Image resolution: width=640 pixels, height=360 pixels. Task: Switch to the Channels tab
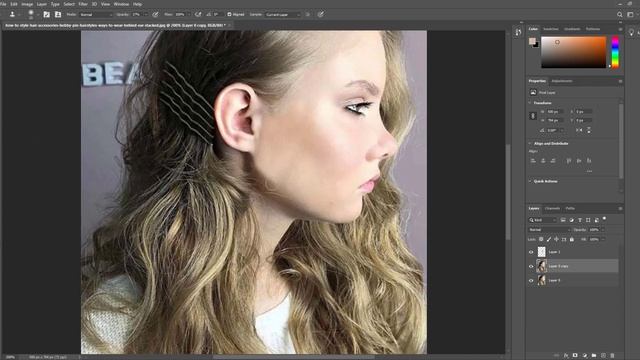pyautogui.click(x=552, y=208)
